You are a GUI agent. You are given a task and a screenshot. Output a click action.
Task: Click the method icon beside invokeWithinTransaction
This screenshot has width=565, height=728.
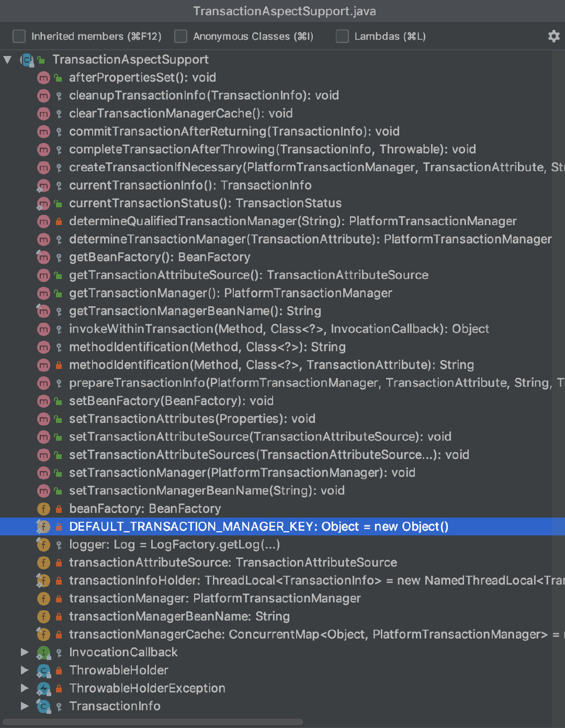click(x=43, y=329)
